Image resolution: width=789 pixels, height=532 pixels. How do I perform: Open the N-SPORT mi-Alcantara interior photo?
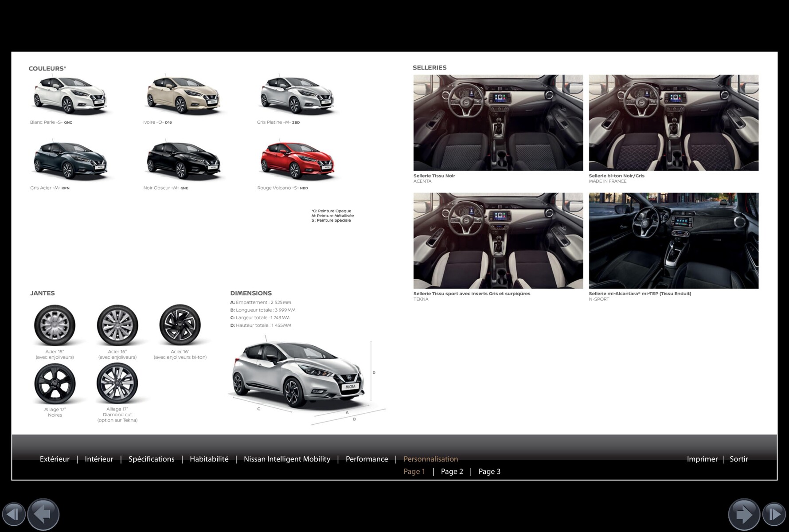674,241
